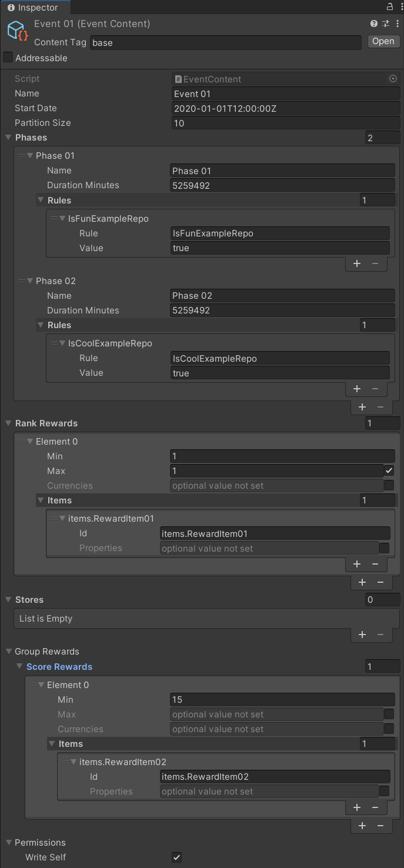Click the presets slider icon in header
The image size is (404, 868).
click(386, 24)
